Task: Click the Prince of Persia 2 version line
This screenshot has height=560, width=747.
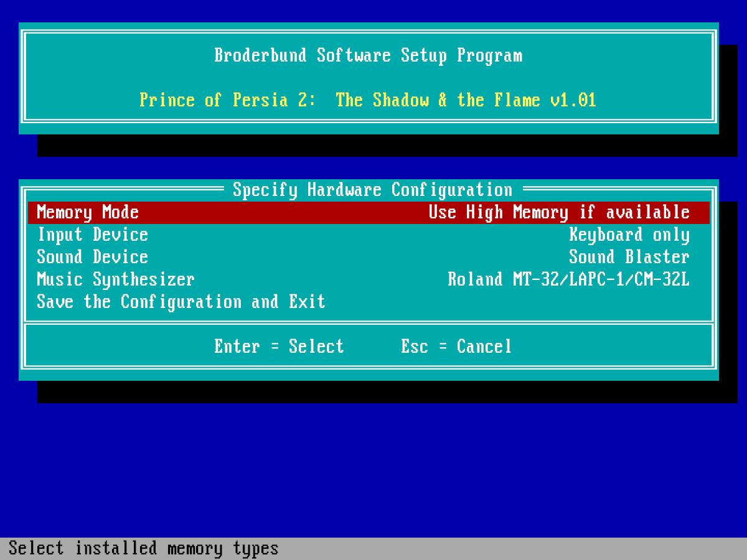Action: tap(368, 100)
